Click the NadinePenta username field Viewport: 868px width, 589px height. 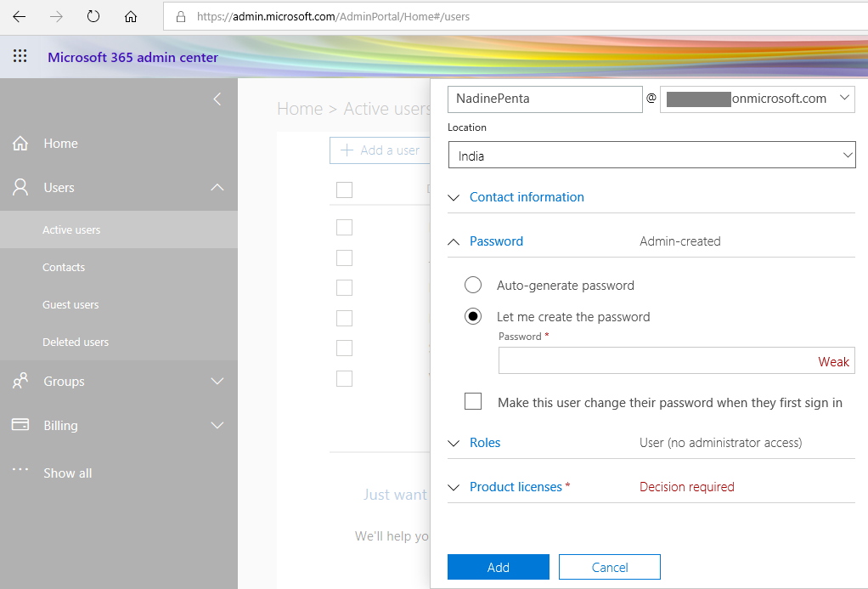coord(544,99)
